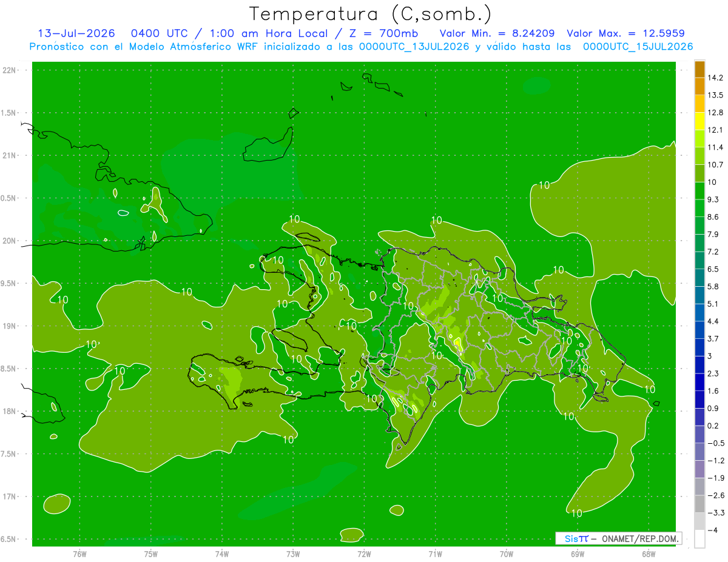Click the "19N" latitude axis label
Image resolution: width=728 pixels, height=562 pixels.
(8, 326)
